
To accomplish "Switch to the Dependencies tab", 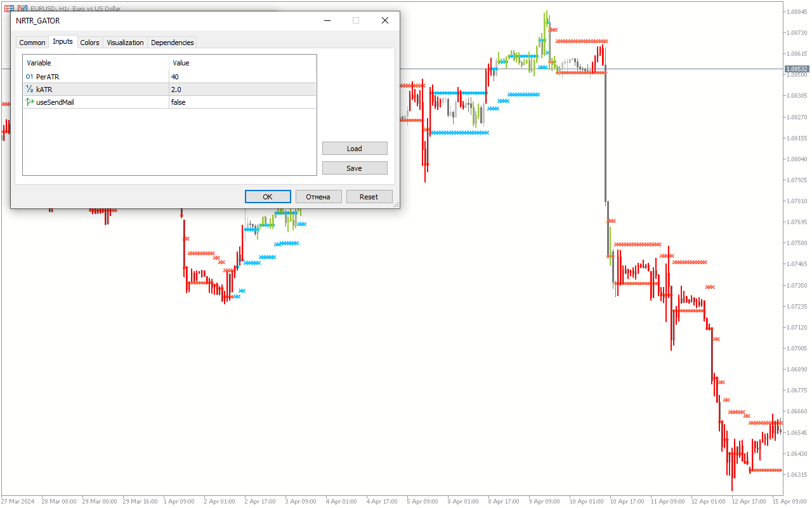I will (x=173, y=43).
